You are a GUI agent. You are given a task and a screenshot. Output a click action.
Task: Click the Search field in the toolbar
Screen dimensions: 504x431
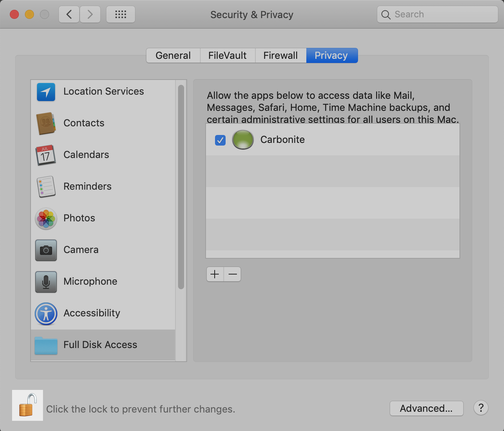[x=438, y=14]
